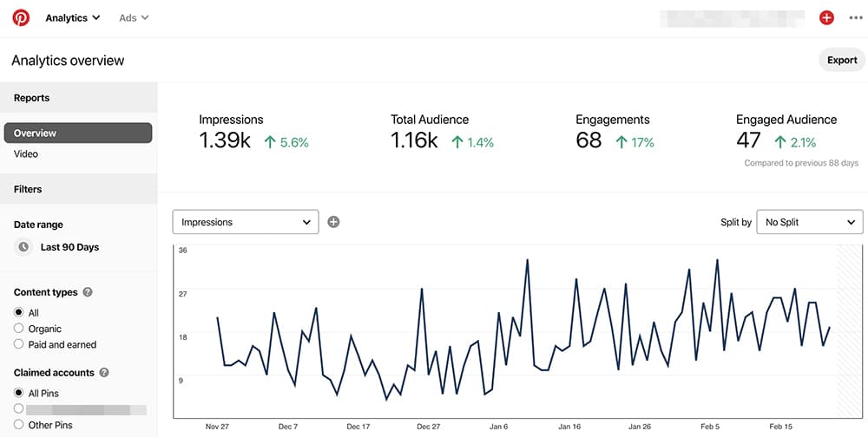Click the Export button
Screen dimensions: 868x437
(841, 60)
